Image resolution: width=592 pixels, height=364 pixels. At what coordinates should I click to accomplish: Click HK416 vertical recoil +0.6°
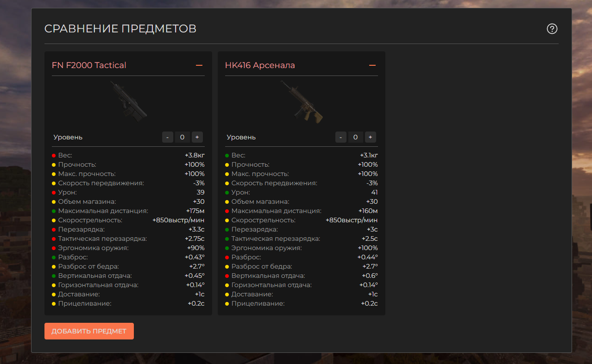click(x=370, y=276)
